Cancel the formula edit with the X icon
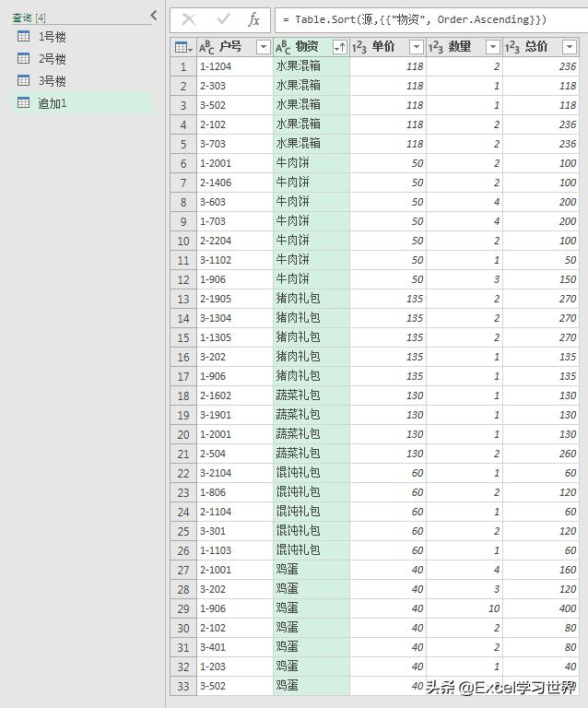This screenshot has height=708, width=588. coord(188,19)
